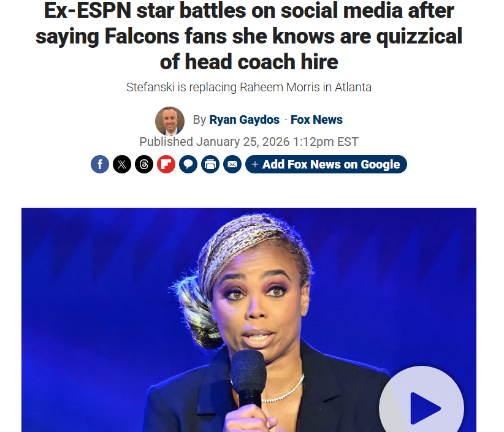Print the article using printer icon

click(x=210, y=164)
